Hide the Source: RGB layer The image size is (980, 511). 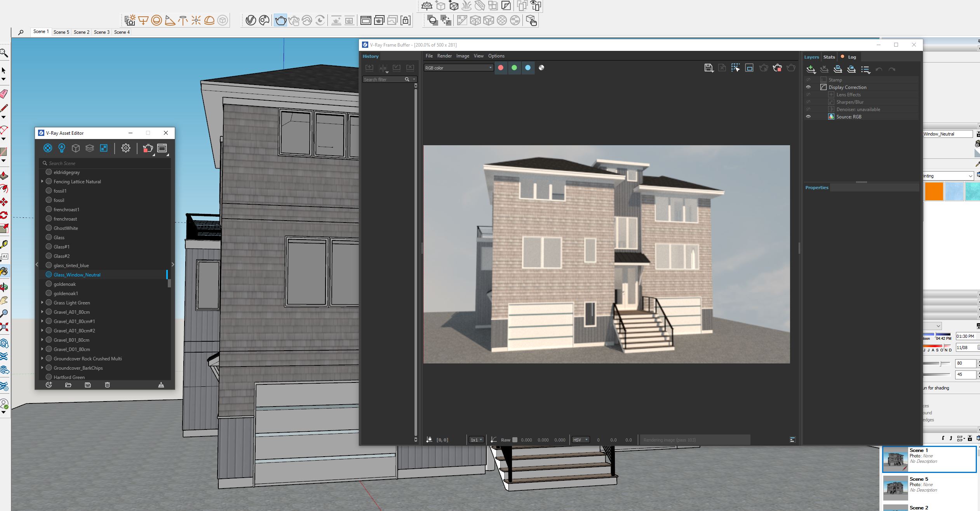click(x=808, y=116)
